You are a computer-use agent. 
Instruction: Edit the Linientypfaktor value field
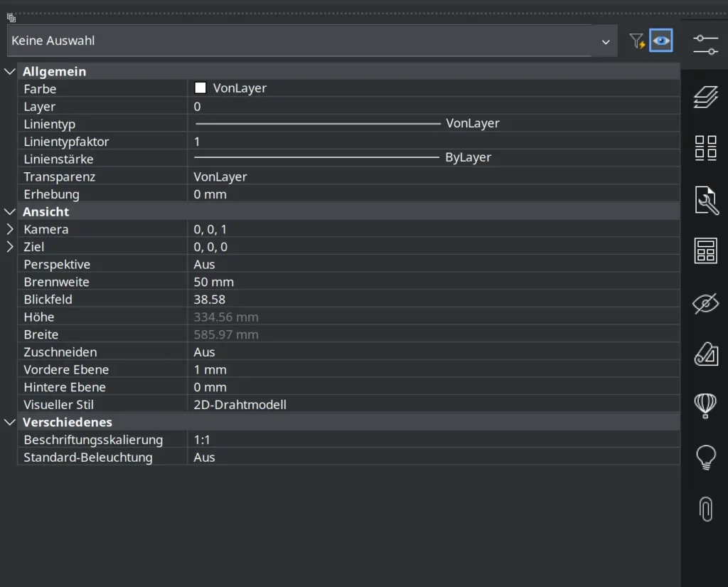point(434,142)
